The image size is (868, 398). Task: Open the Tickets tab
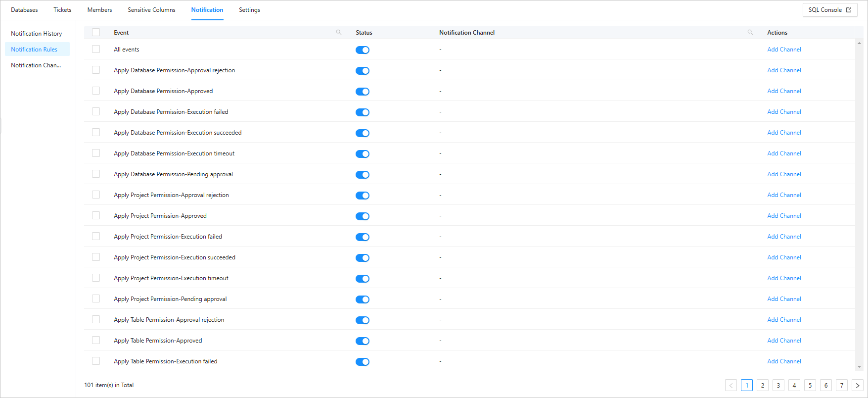tap(62, 10)
